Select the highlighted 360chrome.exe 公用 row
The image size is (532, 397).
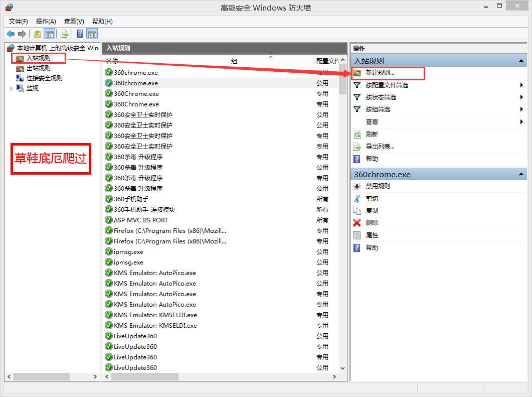tap(221, 83)
